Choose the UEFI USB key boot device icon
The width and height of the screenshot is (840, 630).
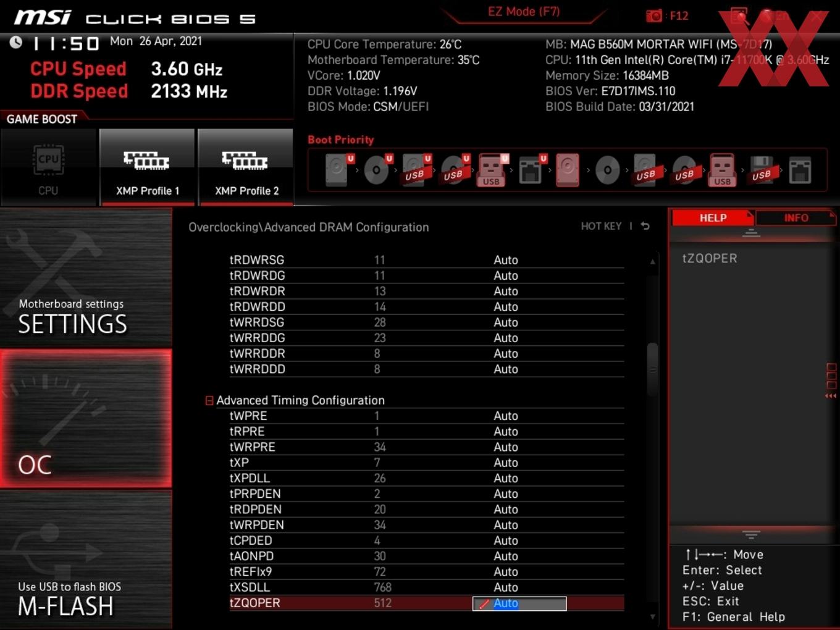pos(492,170)
